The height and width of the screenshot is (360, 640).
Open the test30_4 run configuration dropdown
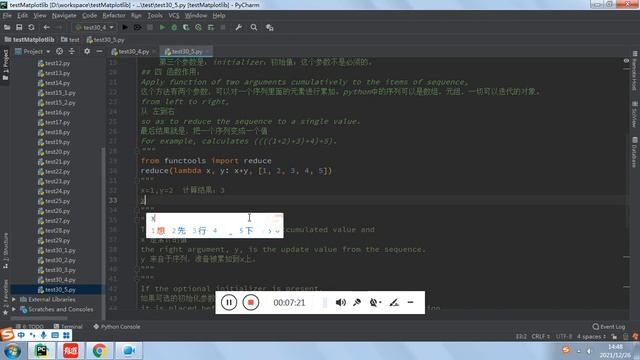95,27
